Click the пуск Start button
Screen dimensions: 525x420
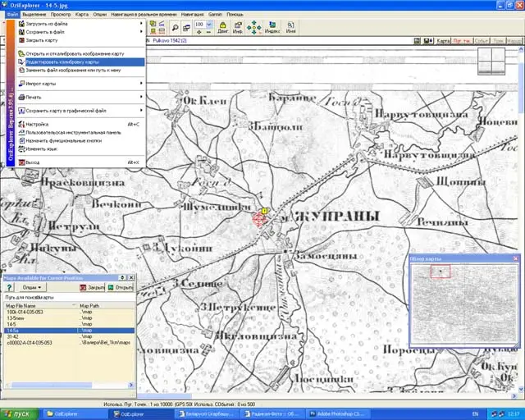[19, 414]
